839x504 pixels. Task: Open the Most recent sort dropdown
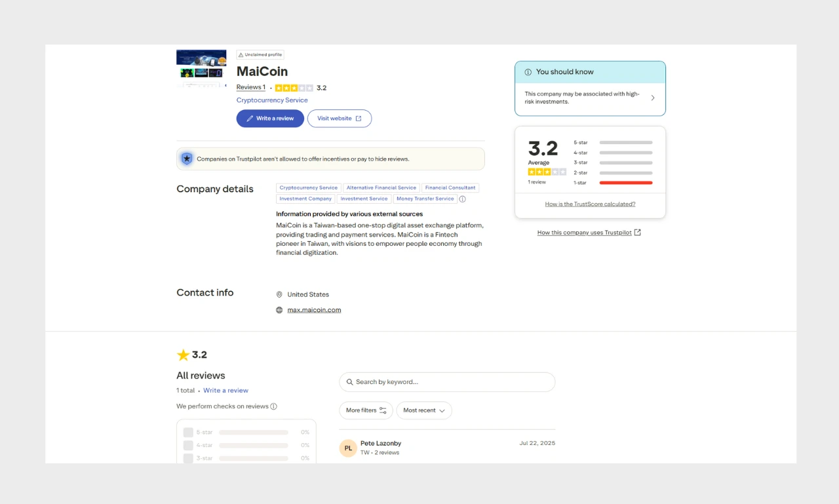(x=424, y=410)
